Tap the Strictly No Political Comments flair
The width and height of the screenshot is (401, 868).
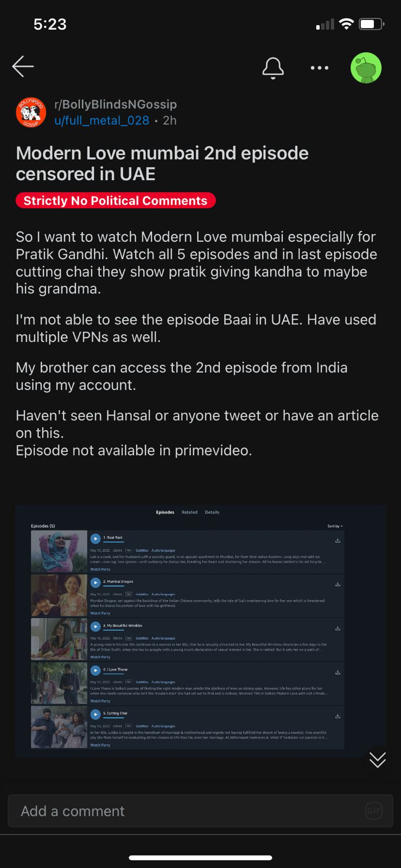tap(116, 201)
